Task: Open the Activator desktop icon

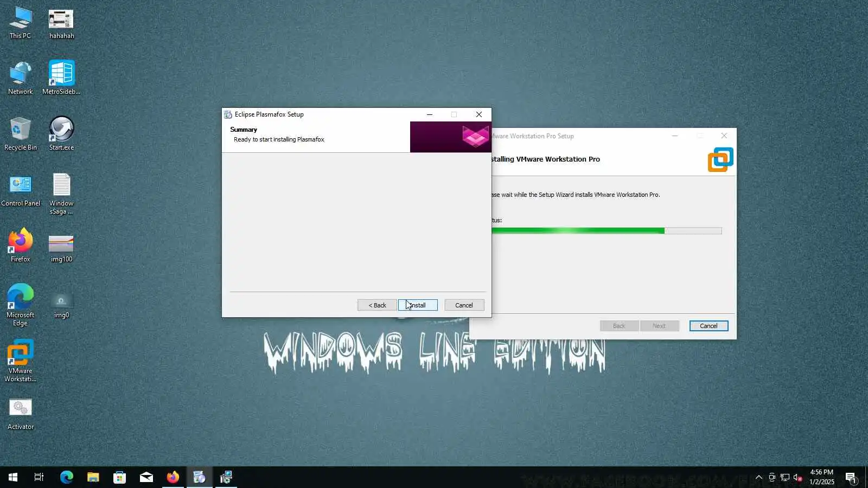Action: (x=20, y=414)
